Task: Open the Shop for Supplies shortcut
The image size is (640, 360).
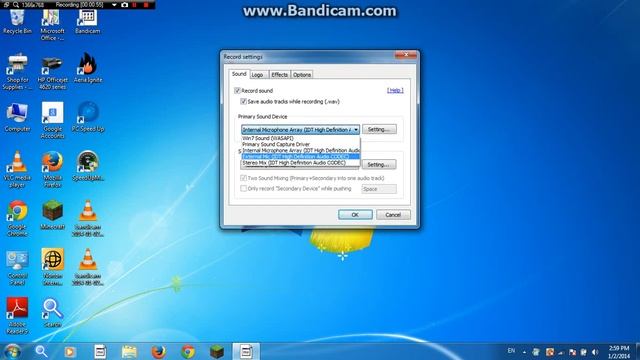Action: pos(17,72)
